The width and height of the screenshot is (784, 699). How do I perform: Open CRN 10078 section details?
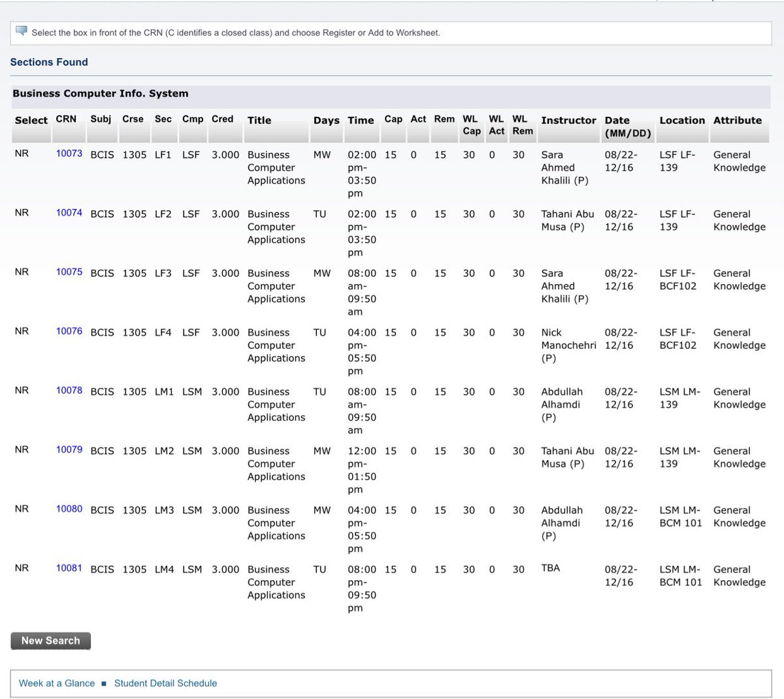(69, 390)
